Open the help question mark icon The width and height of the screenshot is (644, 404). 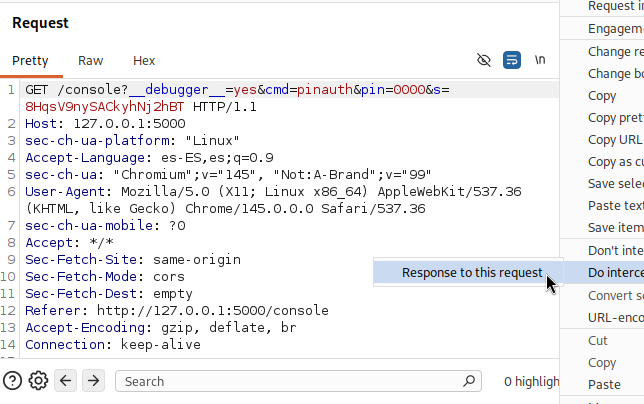[x=12, y=381]
